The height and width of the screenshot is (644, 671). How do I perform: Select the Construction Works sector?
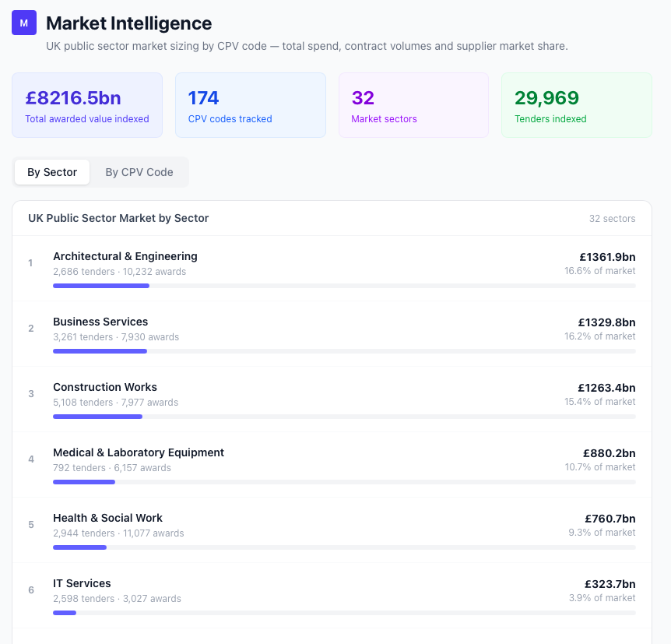coord(105,387)
